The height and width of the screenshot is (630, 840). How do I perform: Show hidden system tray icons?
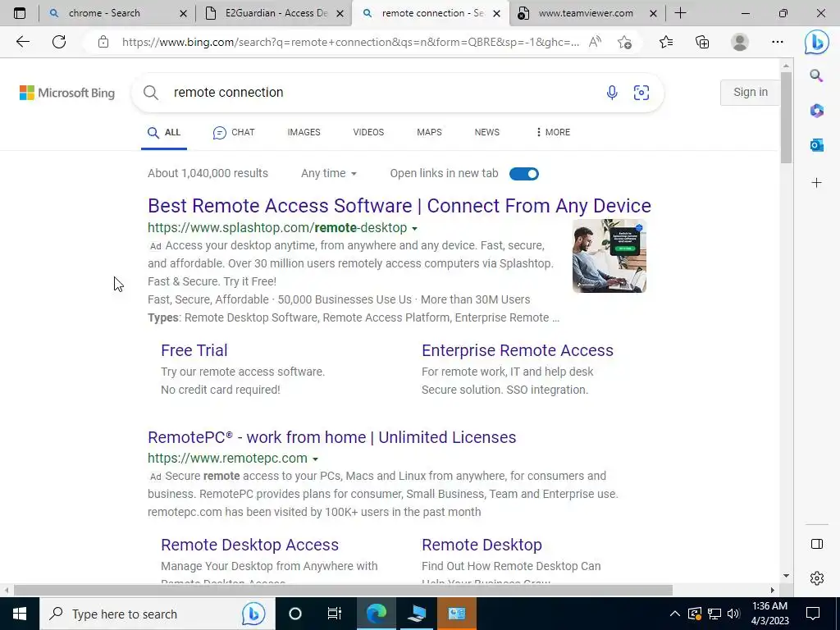click(x=675, y=614)
